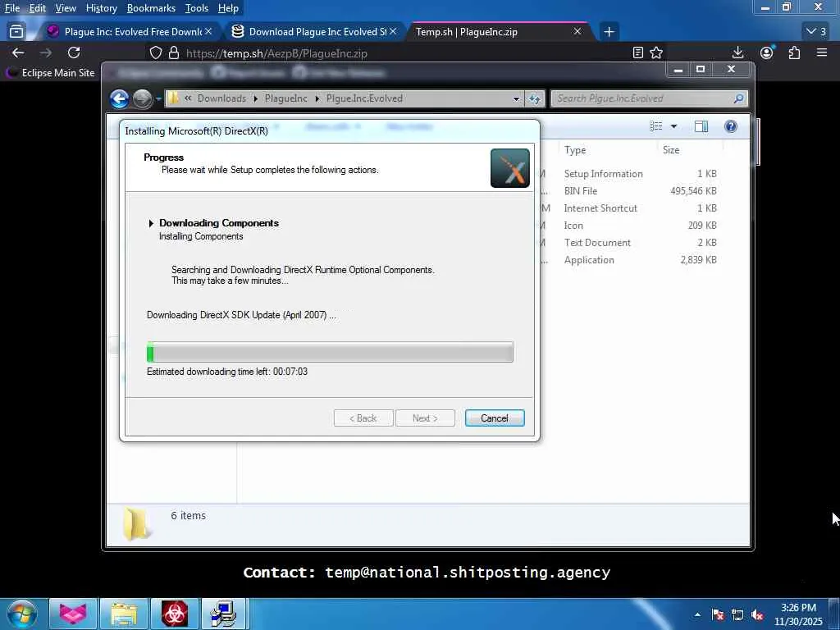Click the disabled Back button in setup
This screenshot has height=630, width=840.
[x=363, y=418]
